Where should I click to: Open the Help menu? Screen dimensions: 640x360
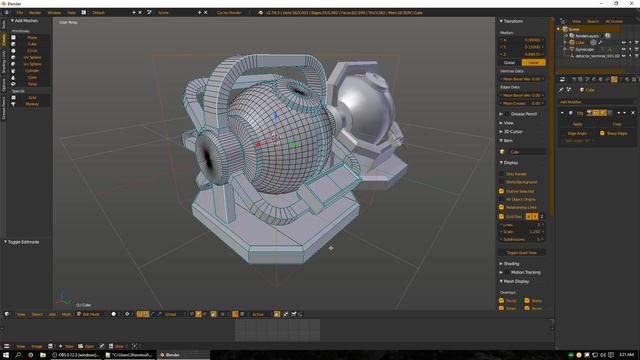(71, 13)
